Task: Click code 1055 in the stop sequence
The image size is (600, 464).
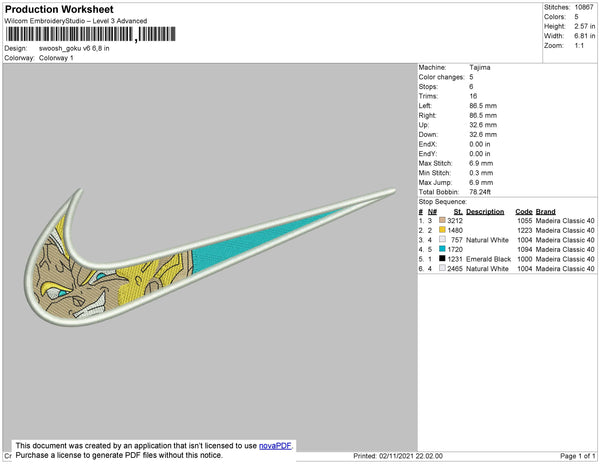Action: [524, 221]
